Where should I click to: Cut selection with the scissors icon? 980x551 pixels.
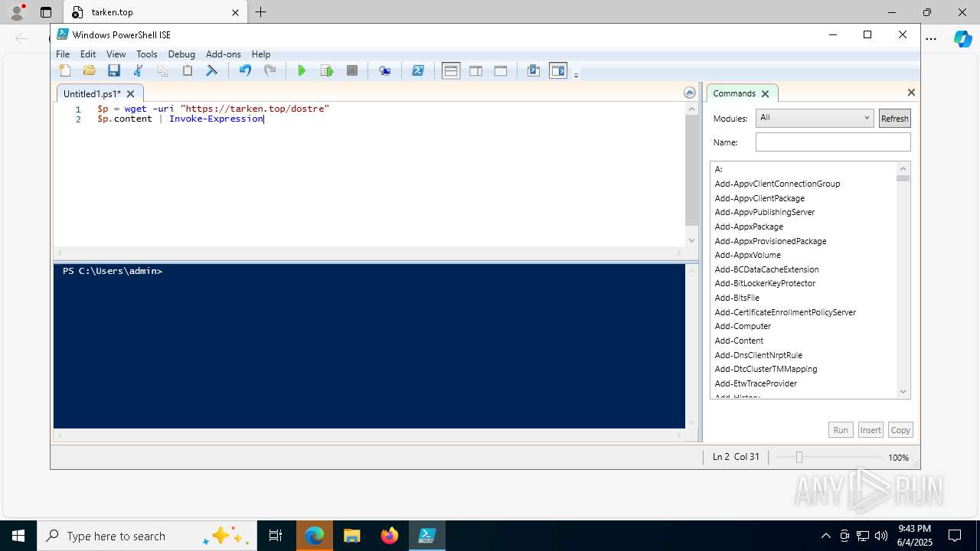click(x=139, y=70)
